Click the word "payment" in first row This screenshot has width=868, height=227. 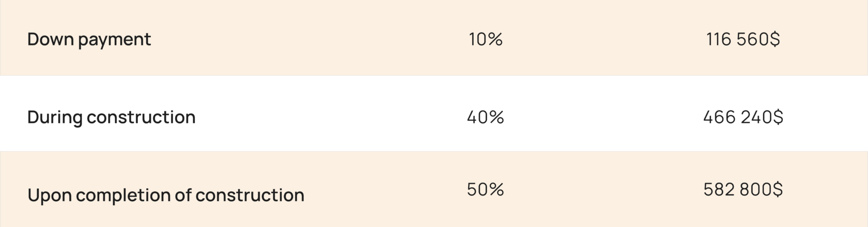coord(114,41)
